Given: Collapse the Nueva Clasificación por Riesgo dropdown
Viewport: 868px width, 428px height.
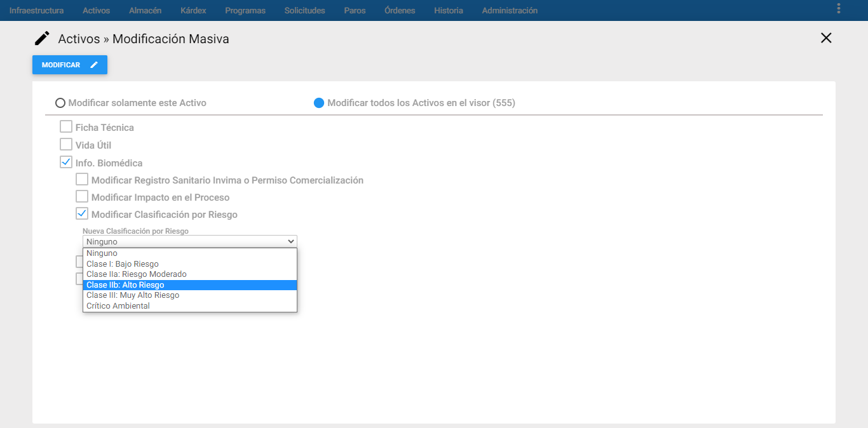Looking at the screenshot, I should 189,241.
